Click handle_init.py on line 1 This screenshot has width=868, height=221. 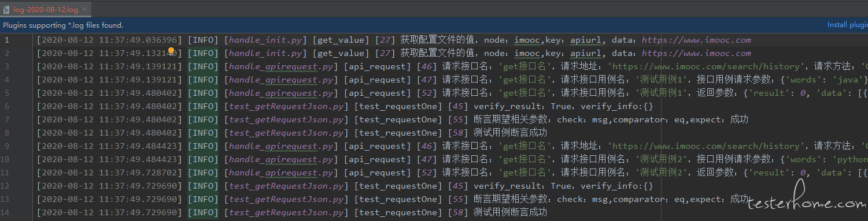tap(265, 40)
